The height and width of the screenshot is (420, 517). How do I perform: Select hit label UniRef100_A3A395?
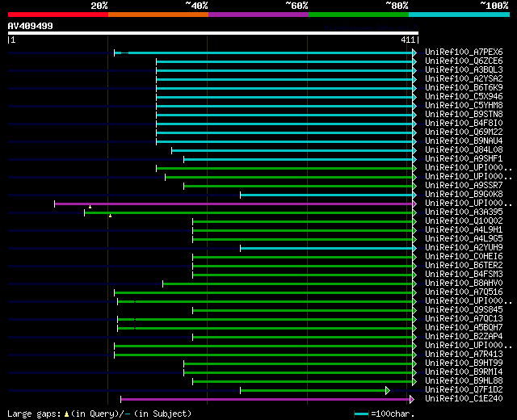click(x=464, y=212)
